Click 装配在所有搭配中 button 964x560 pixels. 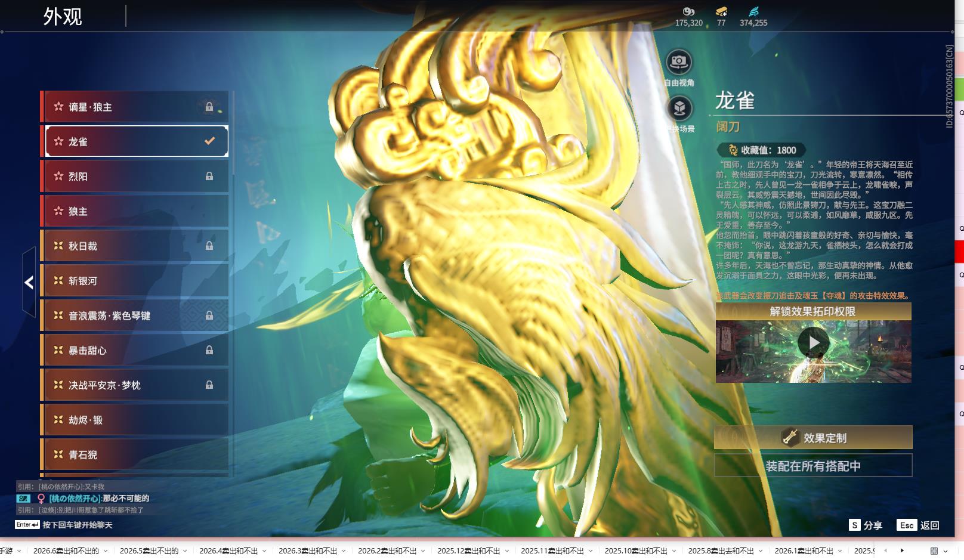(813, 466)
